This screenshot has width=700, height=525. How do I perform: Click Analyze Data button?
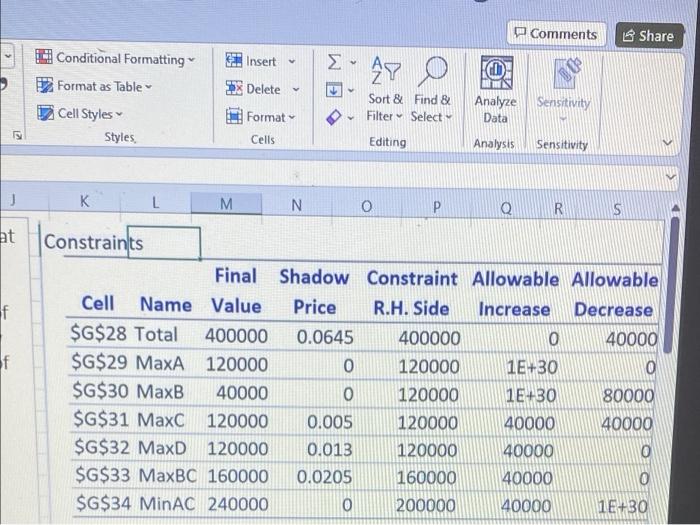pyautogui.click(x=496, y=90)
